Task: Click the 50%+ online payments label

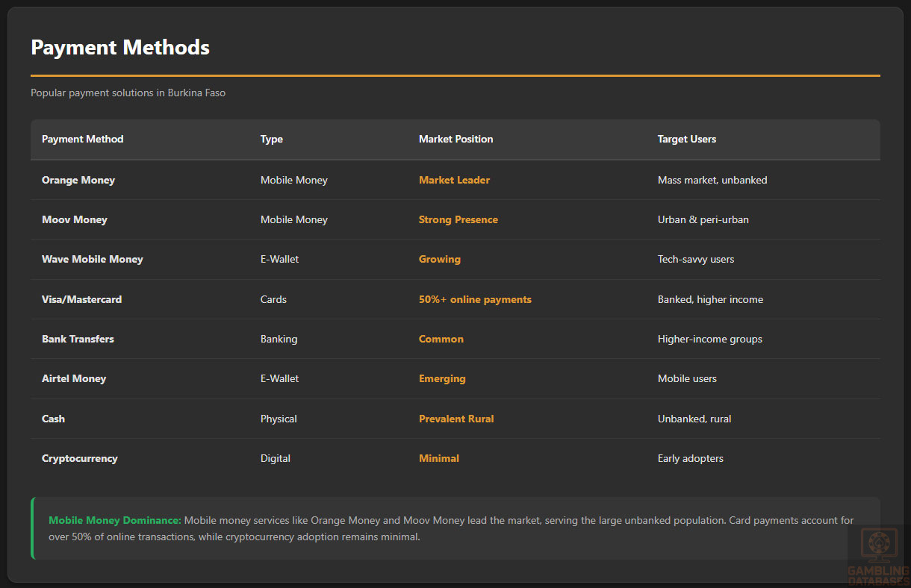Action: click(475, 299)
